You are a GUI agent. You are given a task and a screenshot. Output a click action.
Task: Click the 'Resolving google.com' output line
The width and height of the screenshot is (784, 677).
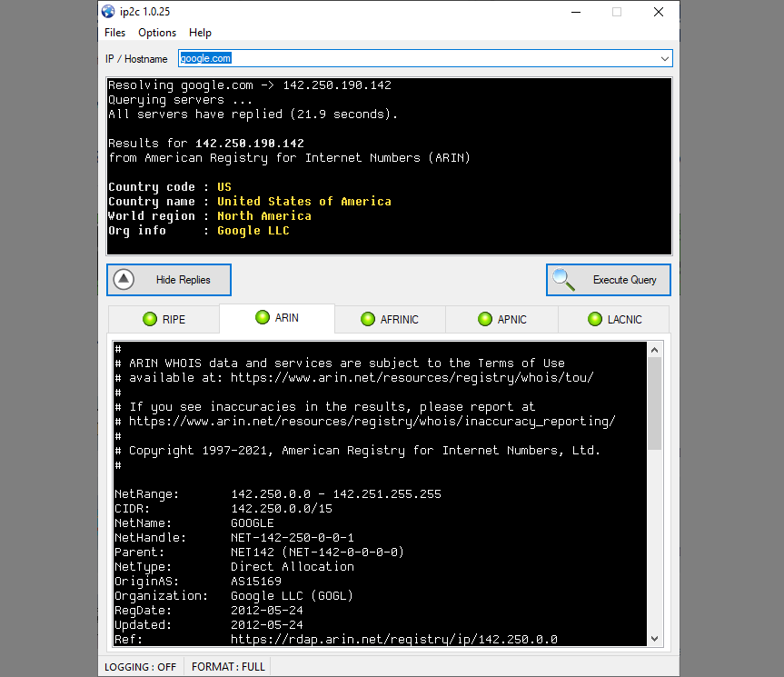250,85
